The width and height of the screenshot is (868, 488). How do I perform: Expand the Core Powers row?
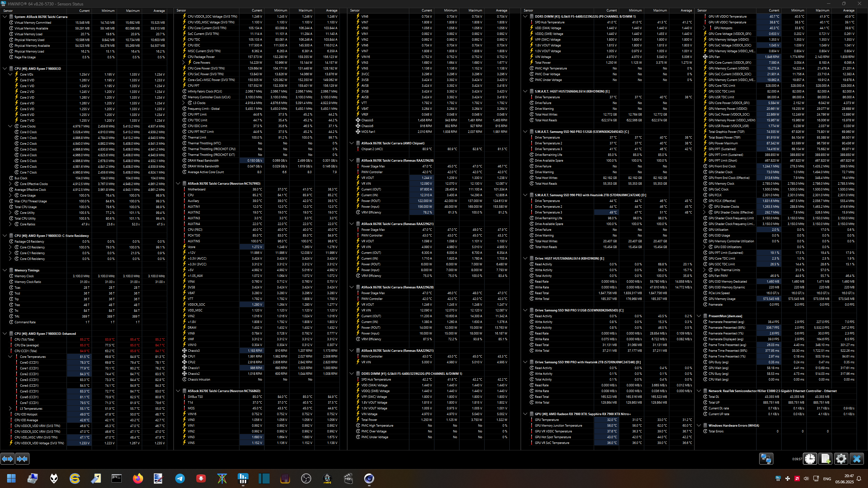183,62
